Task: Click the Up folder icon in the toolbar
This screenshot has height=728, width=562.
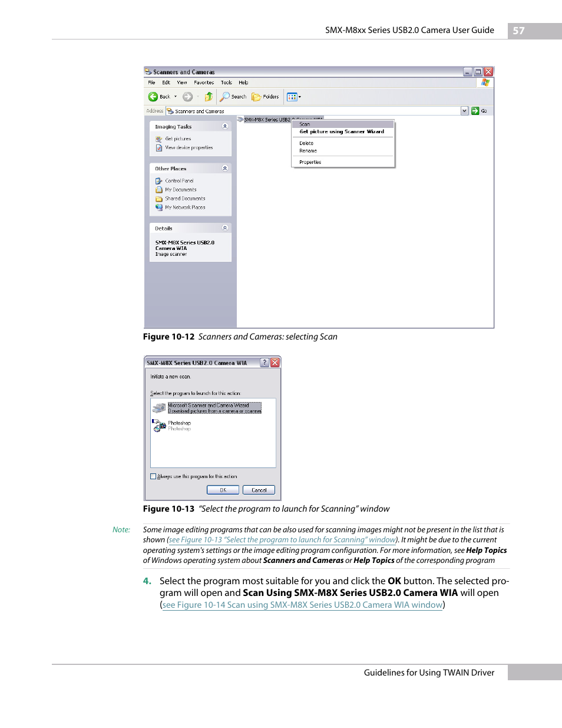Action: pos(209,97)
